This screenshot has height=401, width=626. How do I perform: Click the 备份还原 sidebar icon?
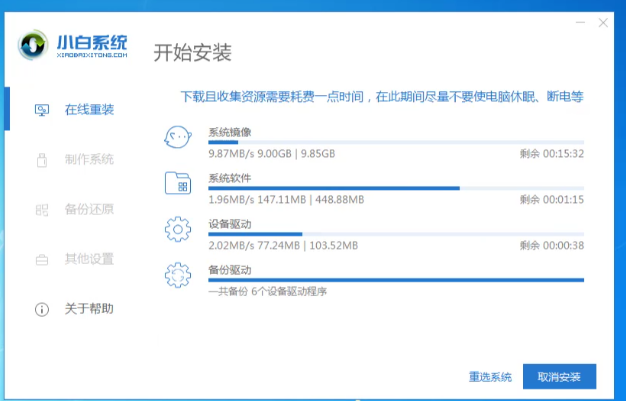(x=42, y=209)
